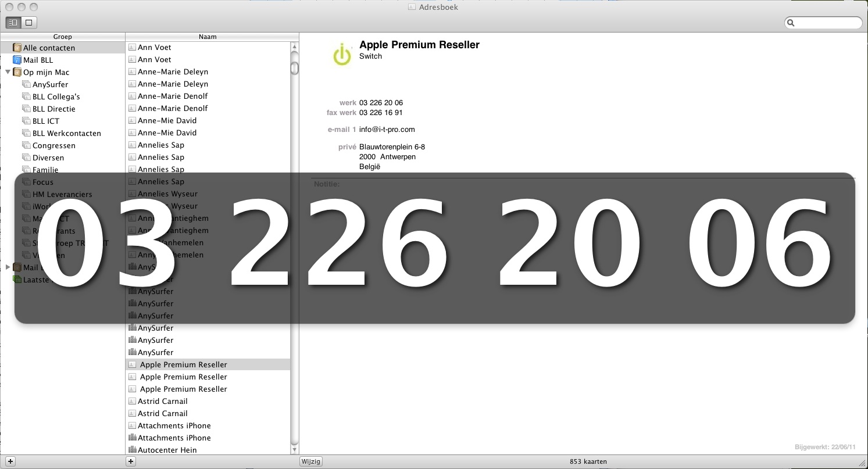Open the privé address label menu

(347, 147)
